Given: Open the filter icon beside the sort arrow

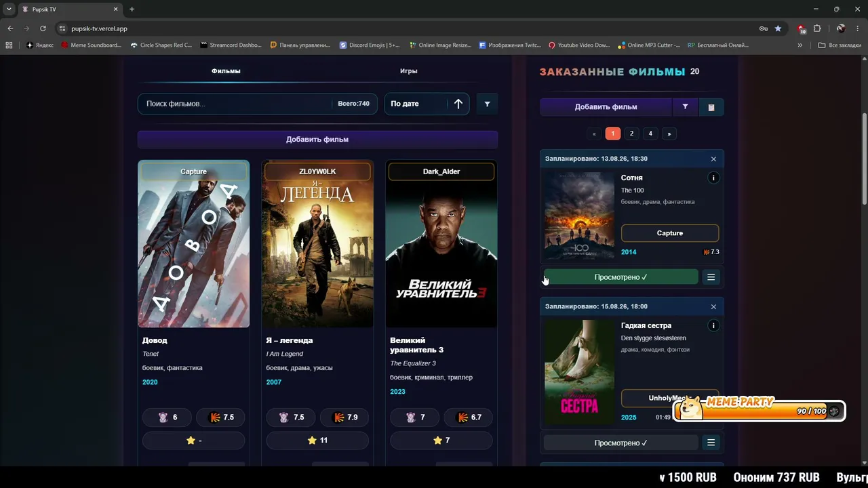Looking at the screenshot, I should [487, 104].
